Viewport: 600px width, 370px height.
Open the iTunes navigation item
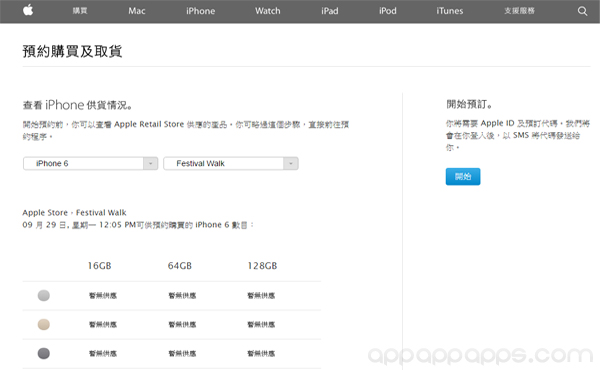(450, 11)
